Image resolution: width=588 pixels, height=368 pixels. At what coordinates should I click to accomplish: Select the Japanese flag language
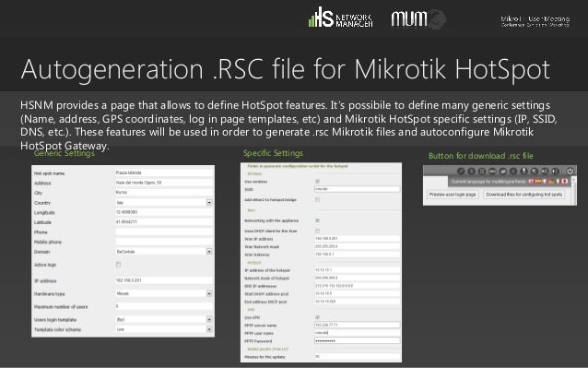[x=565, y=181]
